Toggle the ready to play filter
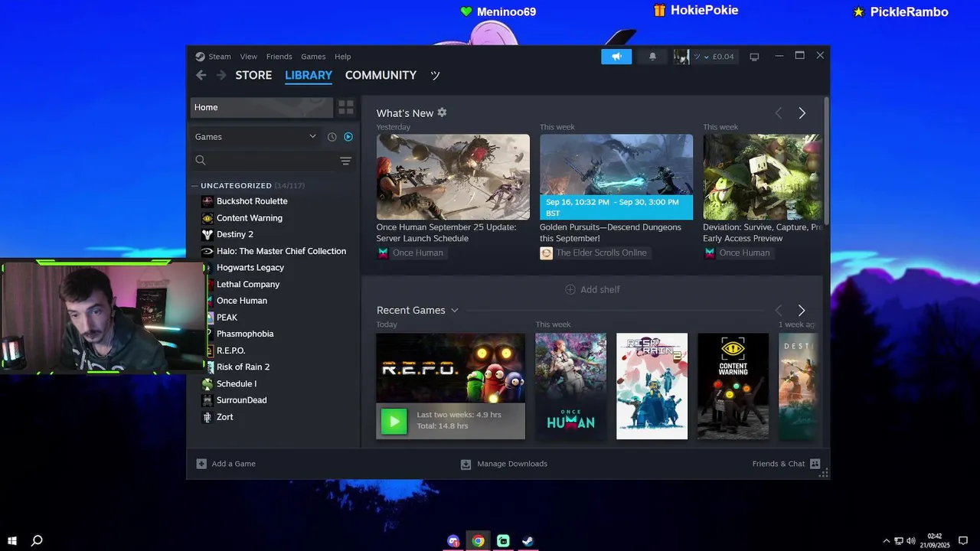 point(348,137)
